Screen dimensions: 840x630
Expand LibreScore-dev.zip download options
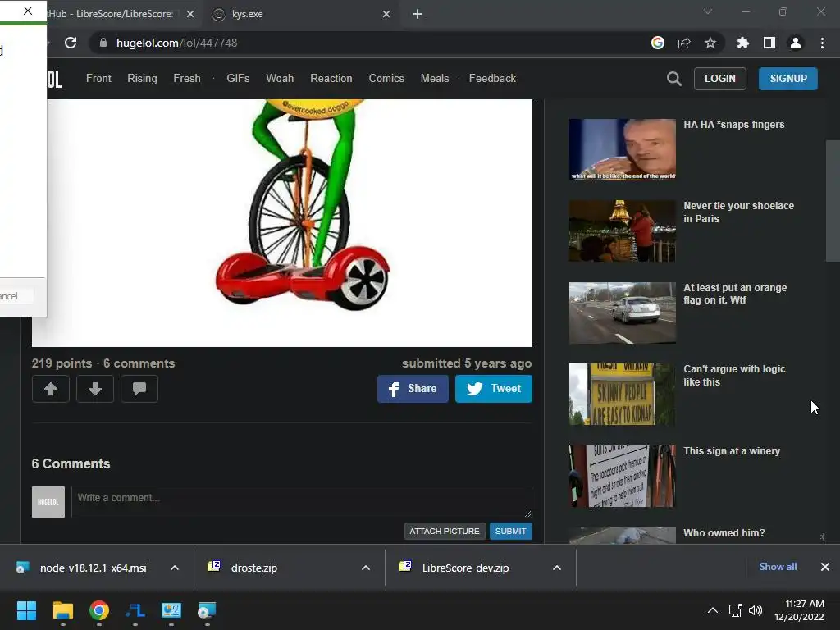[557, 568]
